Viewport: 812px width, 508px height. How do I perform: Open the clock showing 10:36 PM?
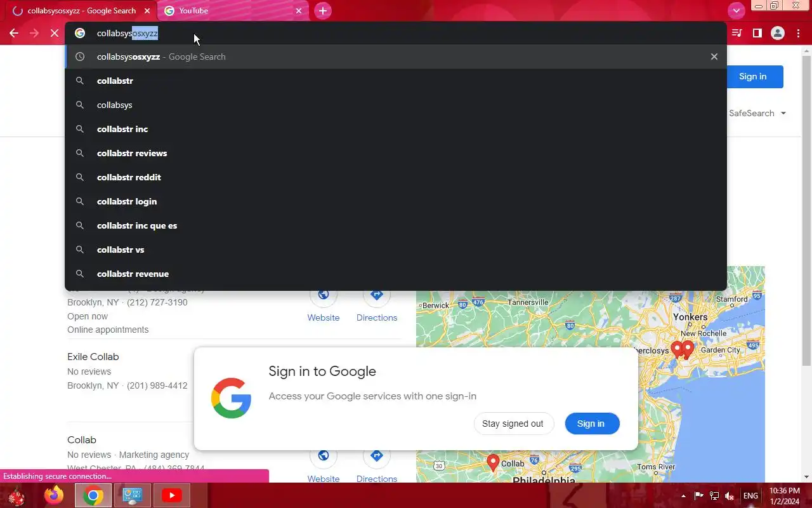(785, 496)
